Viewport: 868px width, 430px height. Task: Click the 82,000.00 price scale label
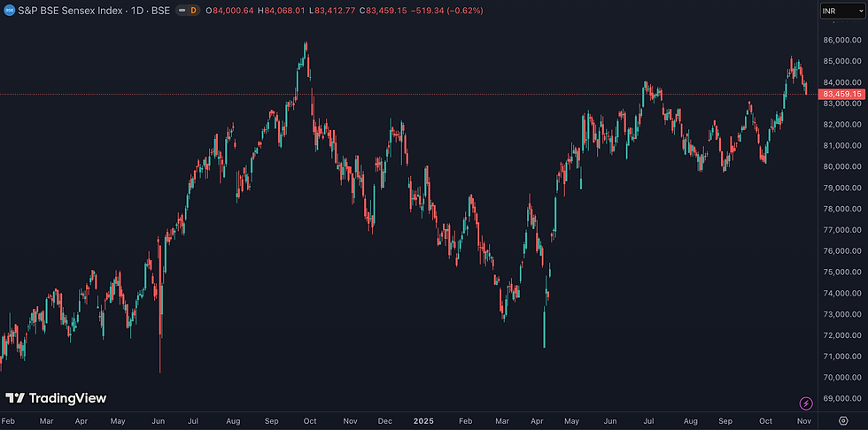[842, 125]
